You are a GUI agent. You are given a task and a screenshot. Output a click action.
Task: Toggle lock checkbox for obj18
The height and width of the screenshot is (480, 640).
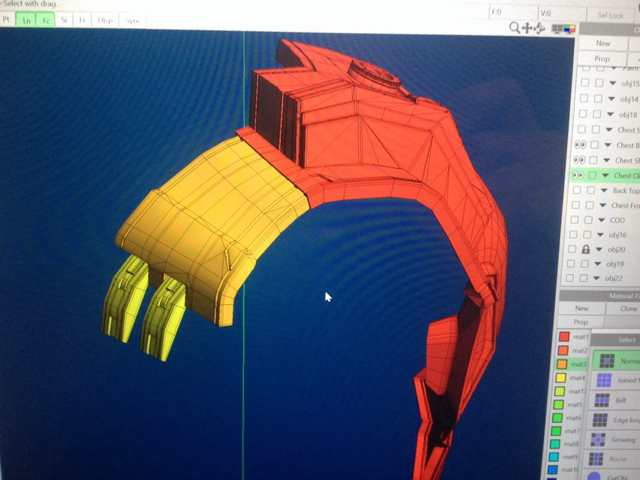click(597, 114)
